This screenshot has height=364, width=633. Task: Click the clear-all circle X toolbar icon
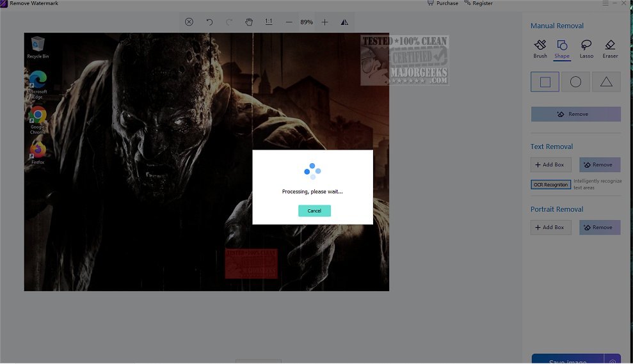[x=189, y=22]
